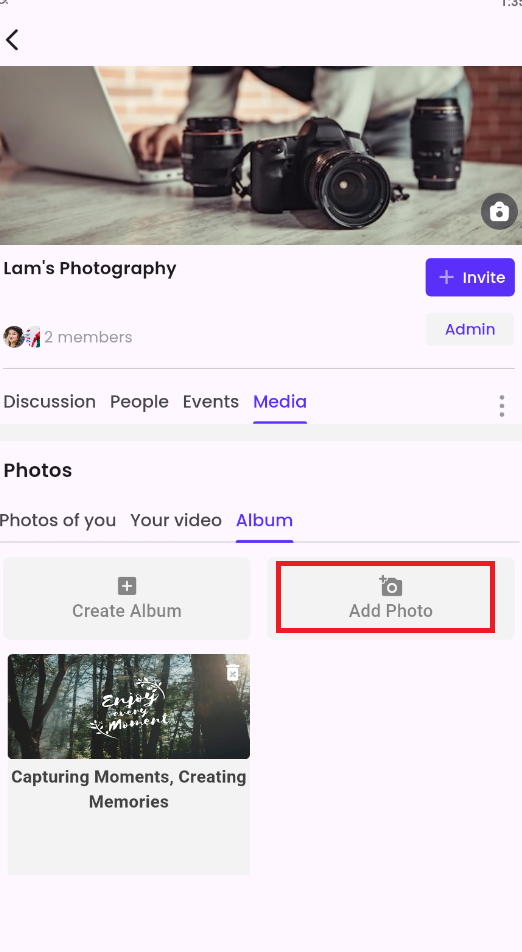
Task: View the 2 members list
Action: pyautogui.click(x=88, y=337)
